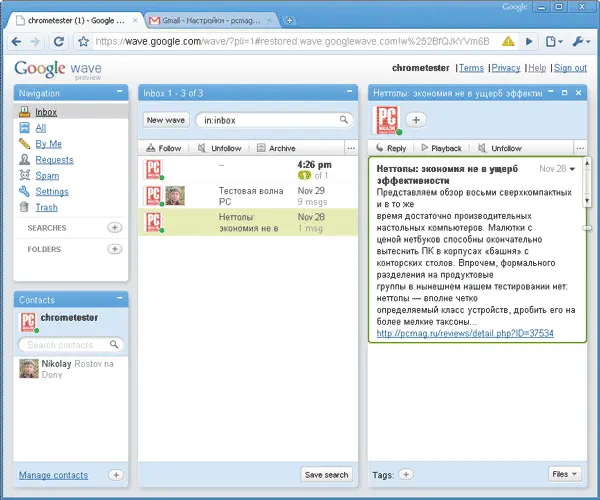The image size is (600, 500).
Task: Select contact Nikolay Rostov na Dony
Action: tap(70, 369)
